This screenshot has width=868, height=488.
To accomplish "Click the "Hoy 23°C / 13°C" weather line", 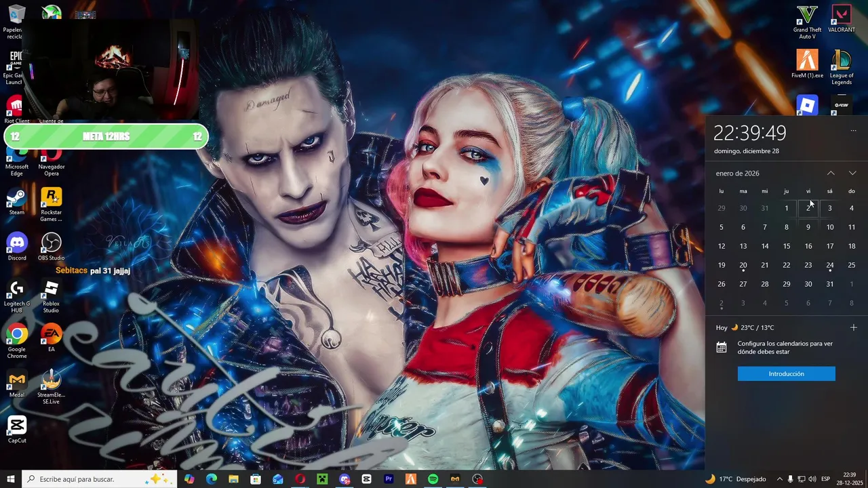I will pos(745,327).
